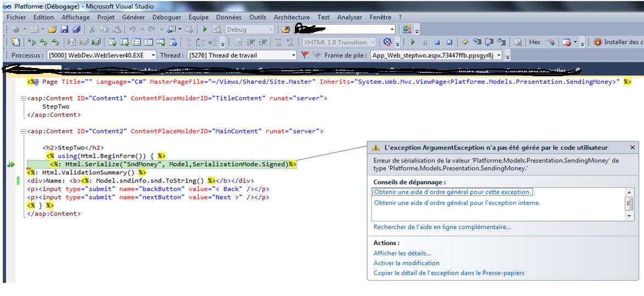Click the Comment Selection lines icon

278,42
